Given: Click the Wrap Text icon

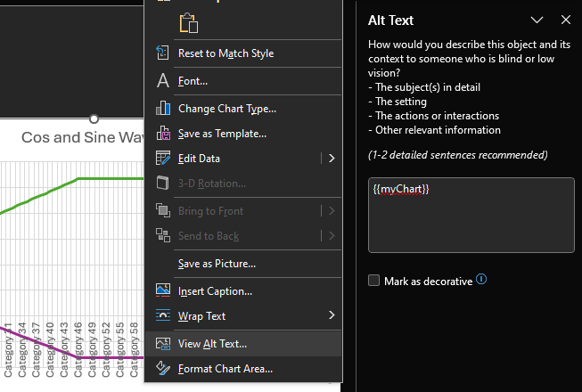Looking at the screenshot, I should (x=163, y=315).
